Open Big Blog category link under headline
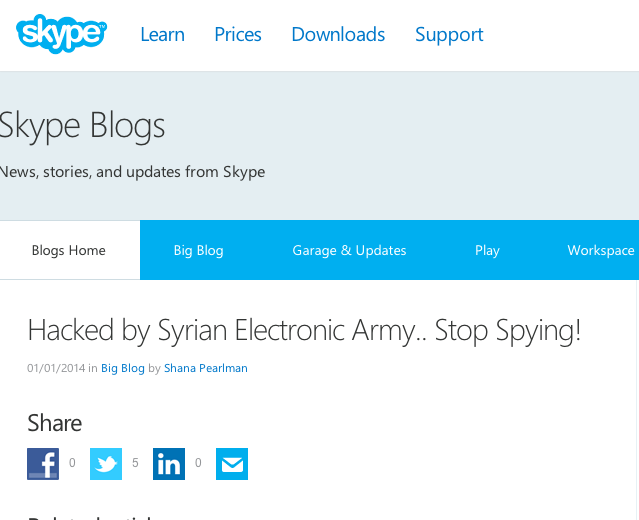This screenshot has width=639, height=520. click(123, 368)
